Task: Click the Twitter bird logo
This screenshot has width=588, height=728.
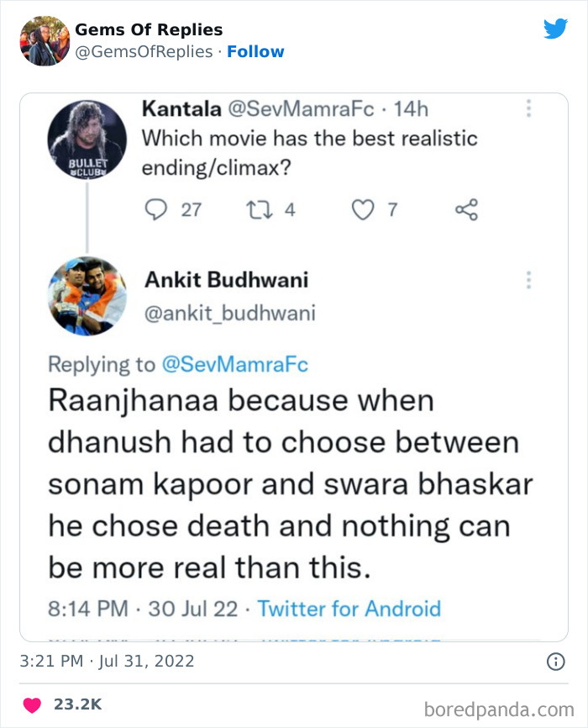Action: pos(555,29)
